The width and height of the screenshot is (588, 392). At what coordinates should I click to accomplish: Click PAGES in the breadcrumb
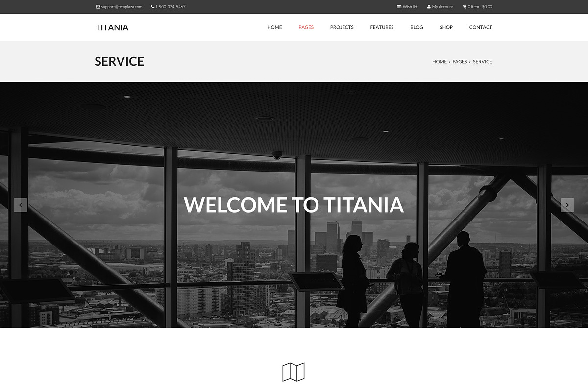point(460,62)
